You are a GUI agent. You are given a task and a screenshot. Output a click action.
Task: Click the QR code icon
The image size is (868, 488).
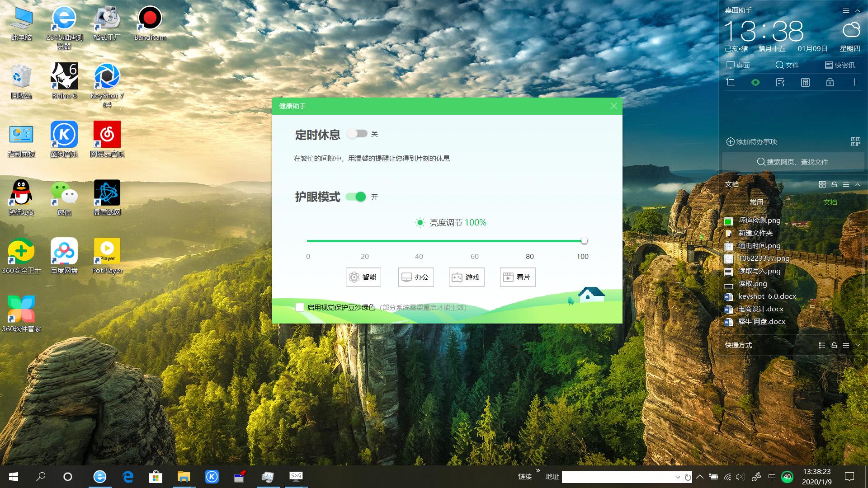click(855, 142)
